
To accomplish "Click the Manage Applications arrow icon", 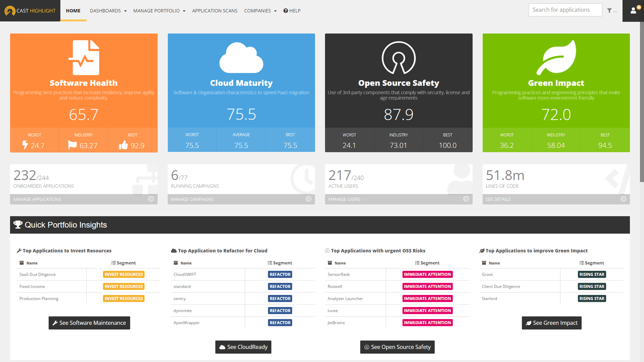I will point(151,199).
